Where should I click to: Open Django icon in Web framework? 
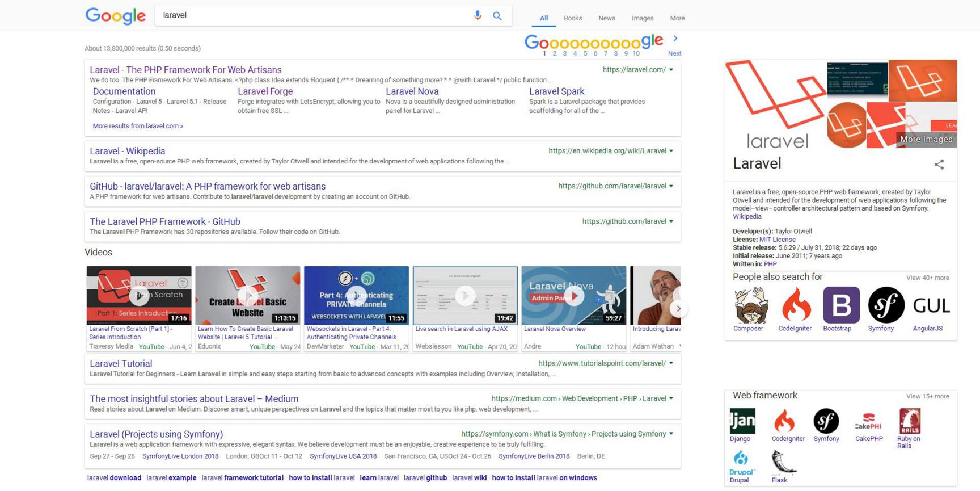742,421
